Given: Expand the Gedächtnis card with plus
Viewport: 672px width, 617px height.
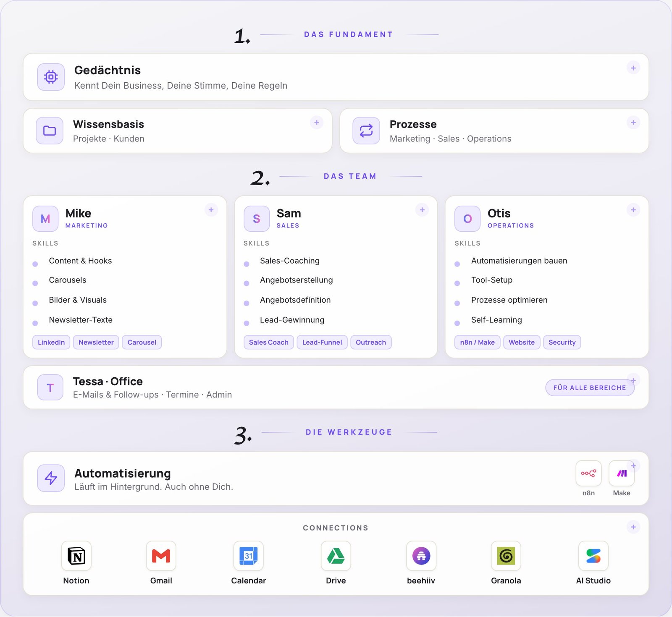Looking at the screenshot, I should coord(633,68).
